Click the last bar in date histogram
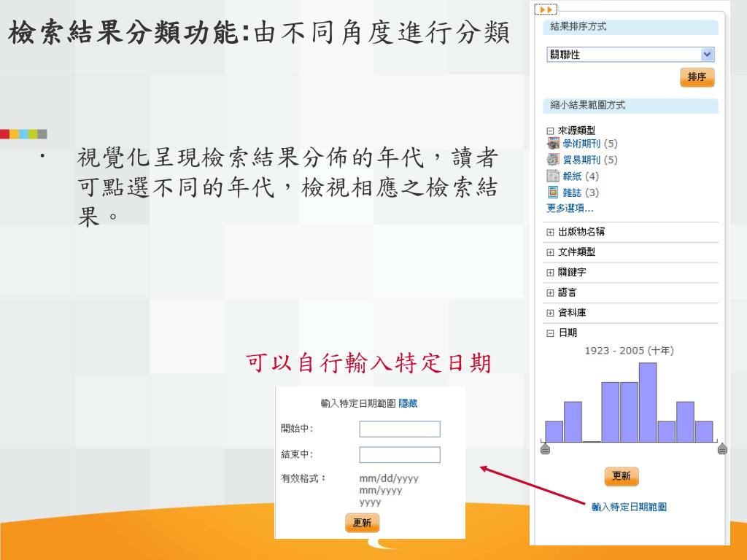 704,432
